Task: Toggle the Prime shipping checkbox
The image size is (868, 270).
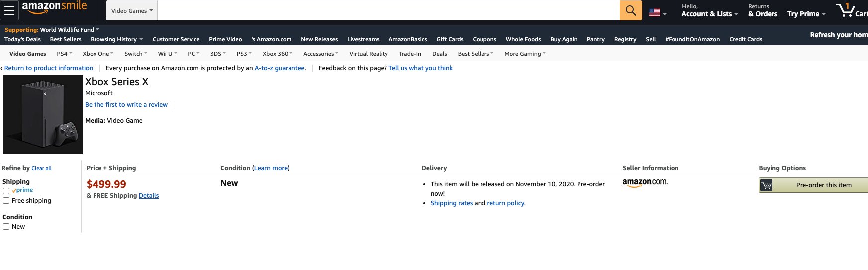Action: (x=6, y=191)
